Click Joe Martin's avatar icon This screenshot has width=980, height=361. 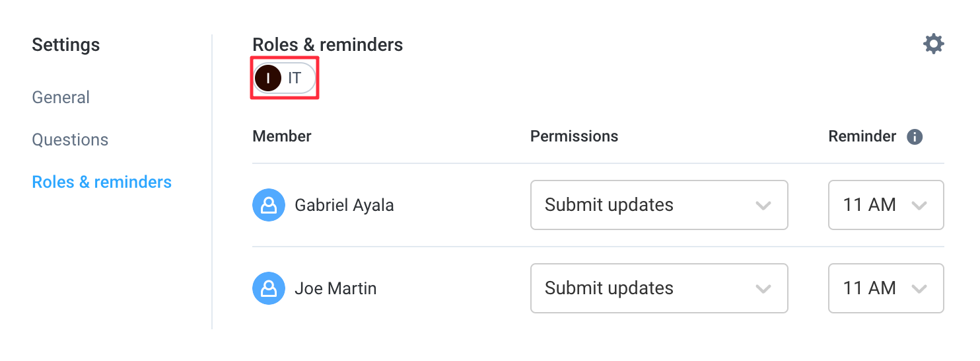(269, 288)
